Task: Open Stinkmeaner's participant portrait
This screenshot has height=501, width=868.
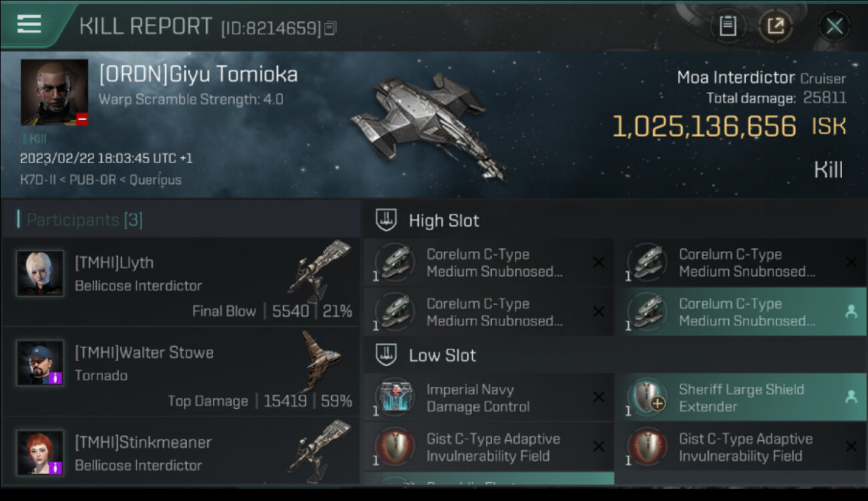Action: point(40,452)
